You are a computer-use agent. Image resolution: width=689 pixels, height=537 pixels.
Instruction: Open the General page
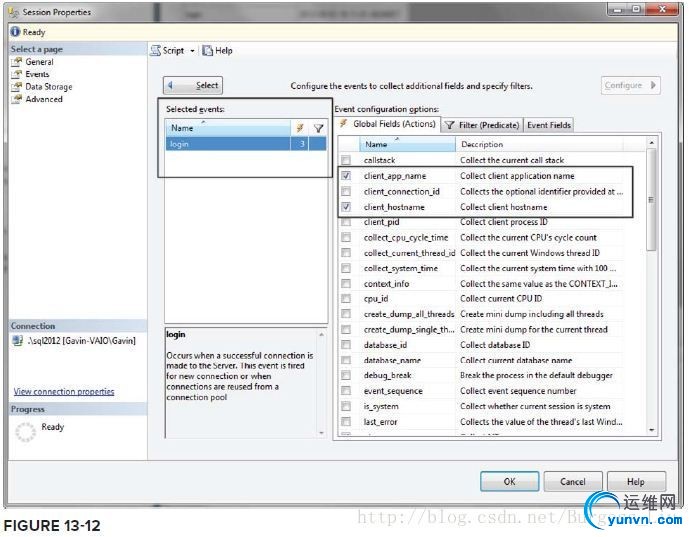[x=39, y=62]
